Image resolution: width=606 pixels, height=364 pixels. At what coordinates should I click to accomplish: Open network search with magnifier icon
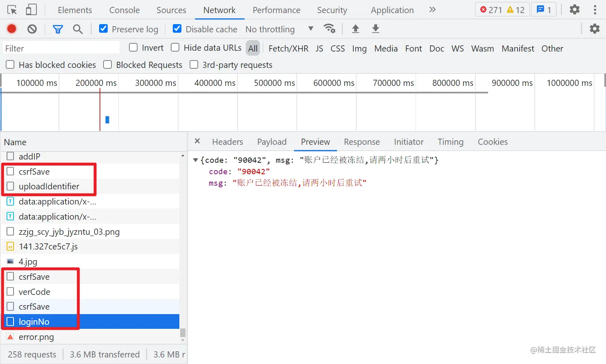(78, 29)
